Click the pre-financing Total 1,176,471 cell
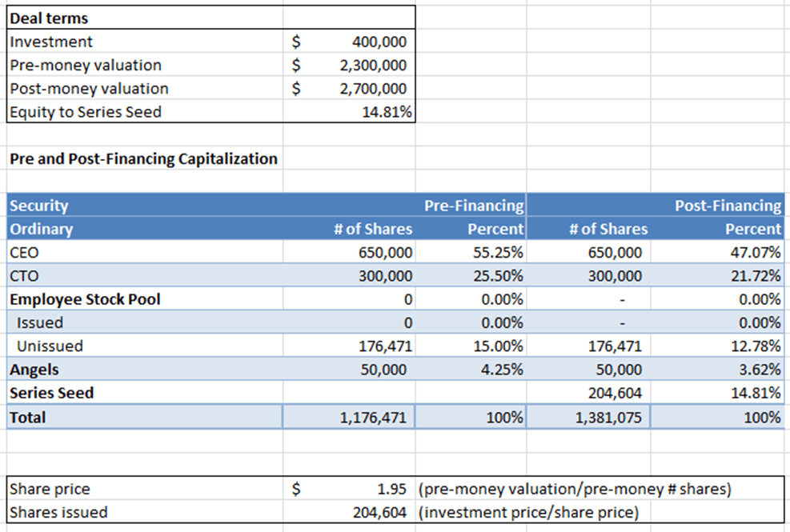This screenshot has width=790, height=532. pos(349,417)
